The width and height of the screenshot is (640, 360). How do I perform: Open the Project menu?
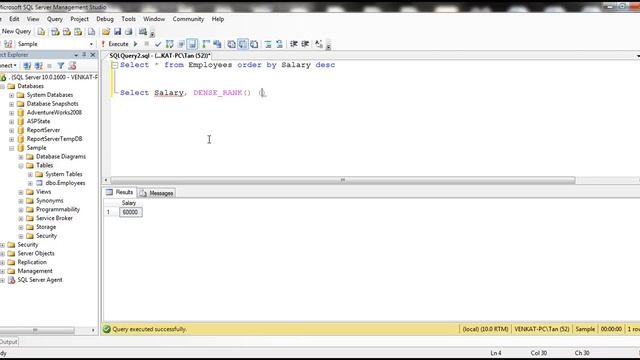click(79, 19)
